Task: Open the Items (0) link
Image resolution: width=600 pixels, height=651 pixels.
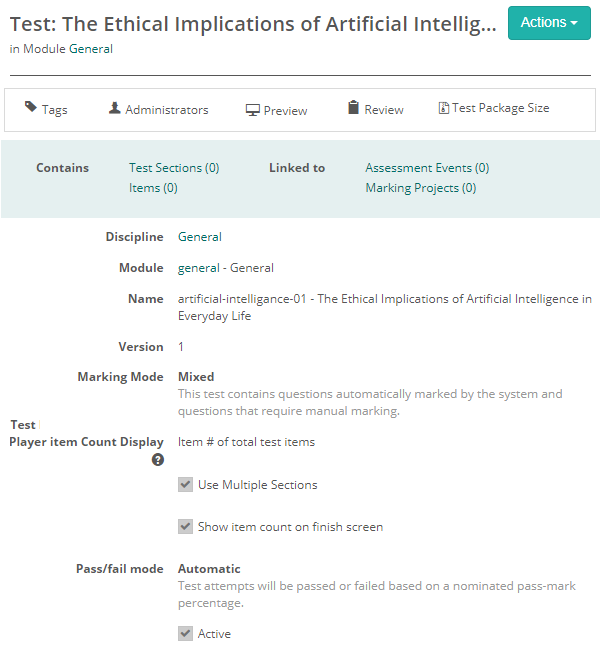Action: tap(153, 188)
